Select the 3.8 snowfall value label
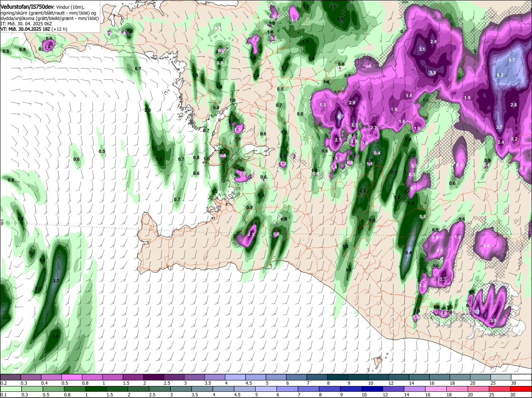Image resolution: width=532 pixels, height=398 pixels. [432, 73]
